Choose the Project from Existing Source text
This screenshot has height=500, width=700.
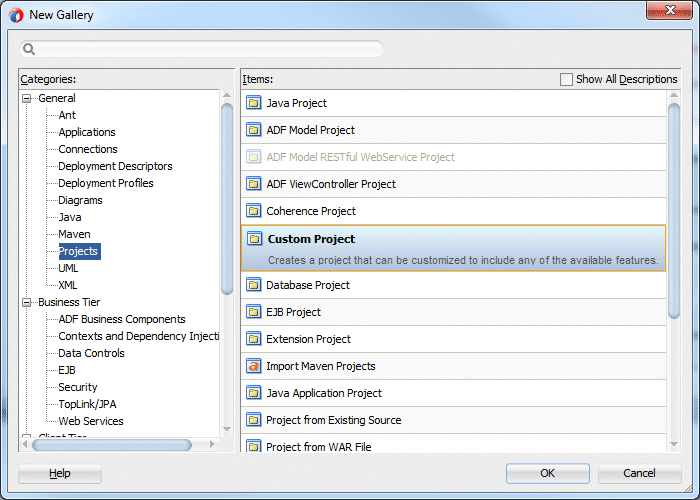click(334, 420)
